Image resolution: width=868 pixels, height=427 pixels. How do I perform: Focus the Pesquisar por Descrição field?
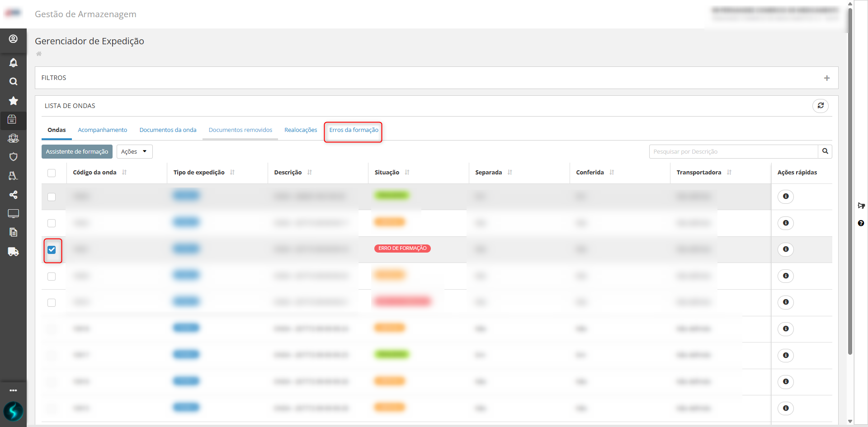pyautogui.click(x=733, y=151)
